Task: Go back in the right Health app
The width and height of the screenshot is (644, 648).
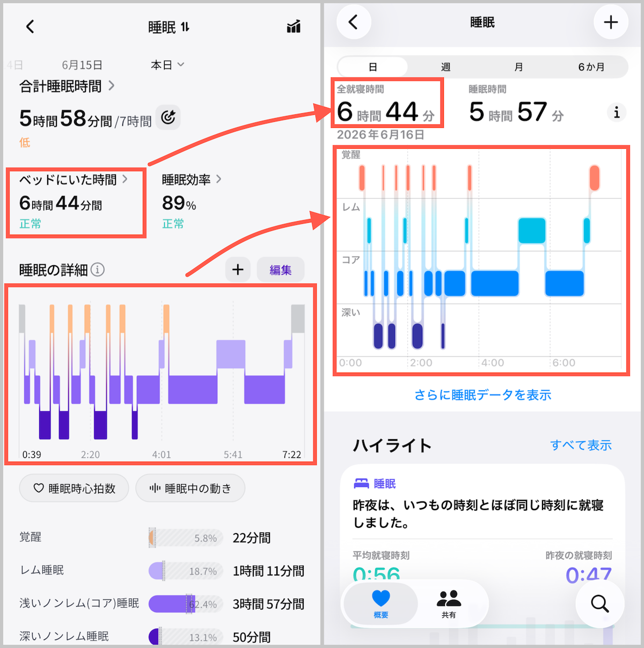Action: pyautogui.click(x=353, y=22)
